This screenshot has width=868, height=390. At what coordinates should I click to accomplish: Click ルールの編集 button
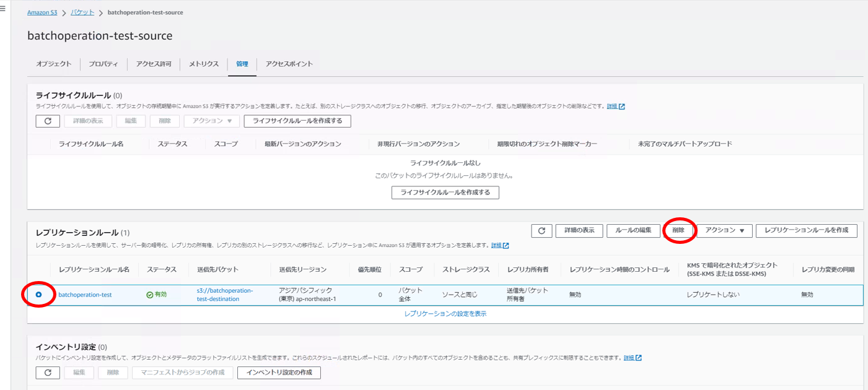click(633, 230)
